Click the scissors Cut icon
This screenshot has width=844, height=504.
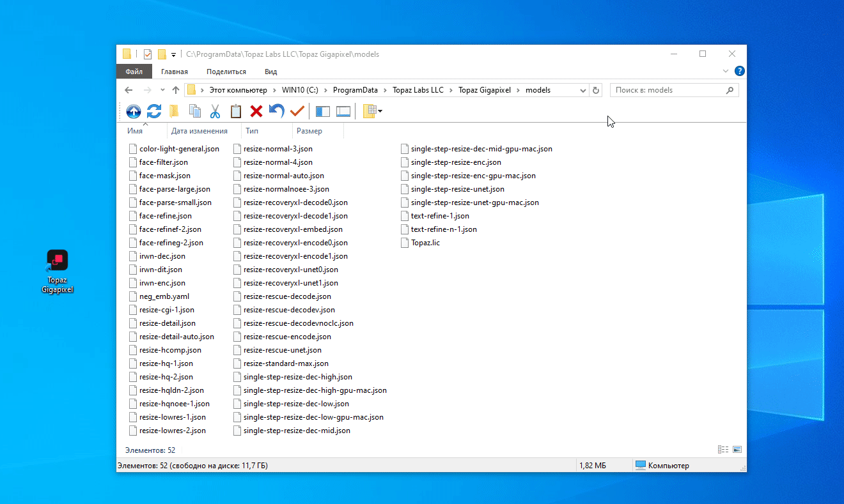pyautogui.click(x=215, y=111)
